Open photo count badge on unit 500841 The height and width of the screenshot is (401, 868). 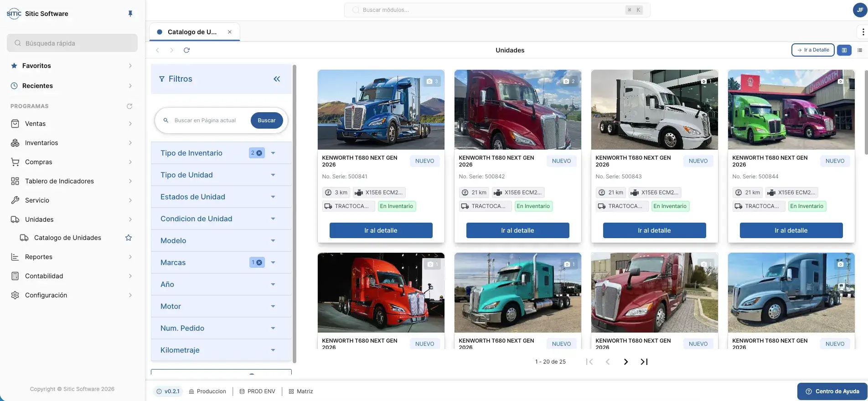[x=432, y=81]
